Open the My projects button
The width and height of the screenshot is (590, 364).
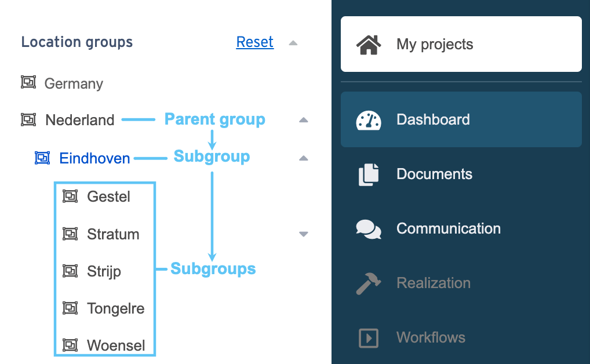(x=461, y=45)
